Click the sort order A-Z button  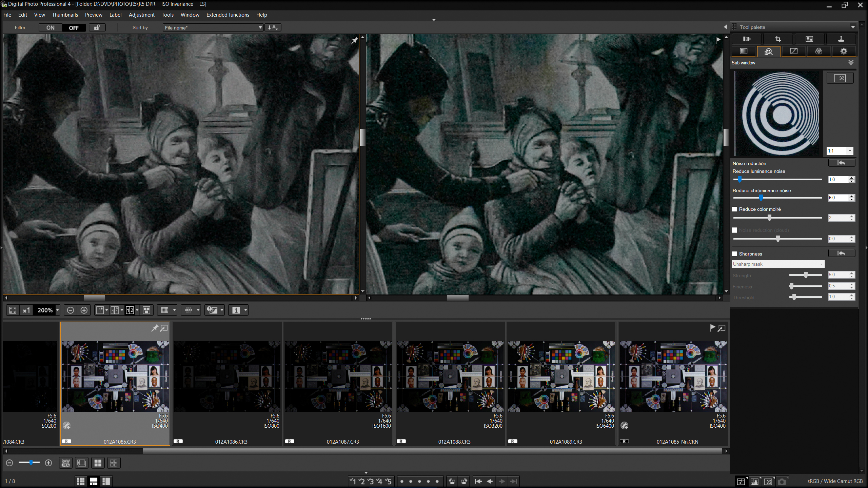(x=273, y=27)
